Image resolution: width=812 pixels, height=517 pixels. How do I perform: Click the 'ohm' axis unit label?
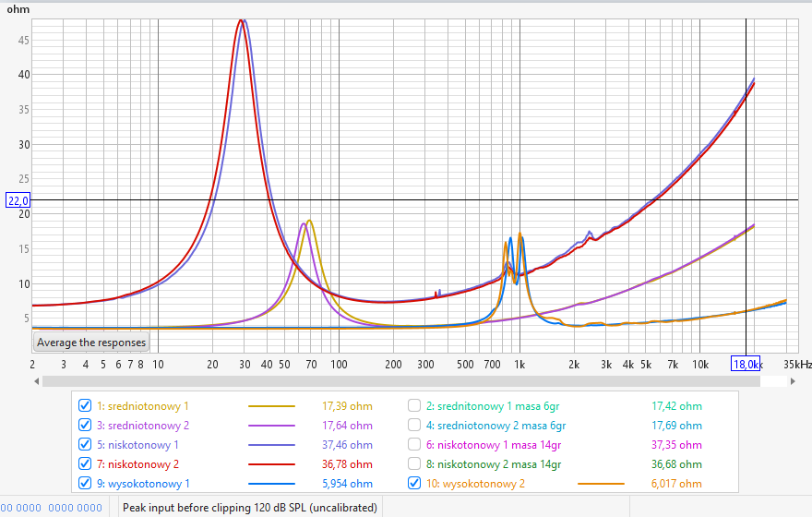tap(18, 9)
